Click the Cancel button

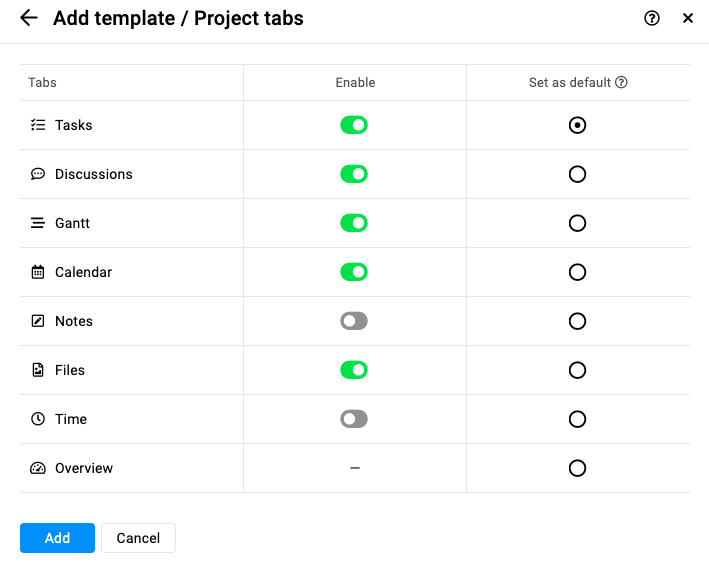click(x=138, y=538)
